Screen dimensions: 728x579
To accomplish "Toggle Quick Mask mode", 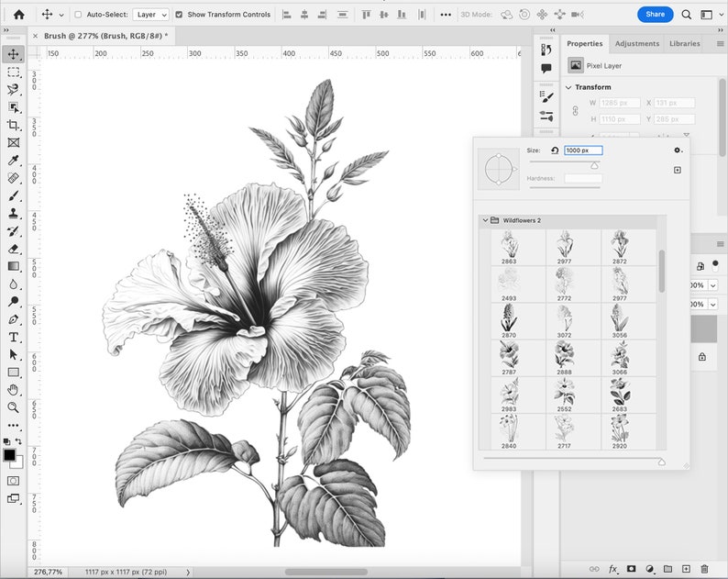I will (x=13, y=481).
